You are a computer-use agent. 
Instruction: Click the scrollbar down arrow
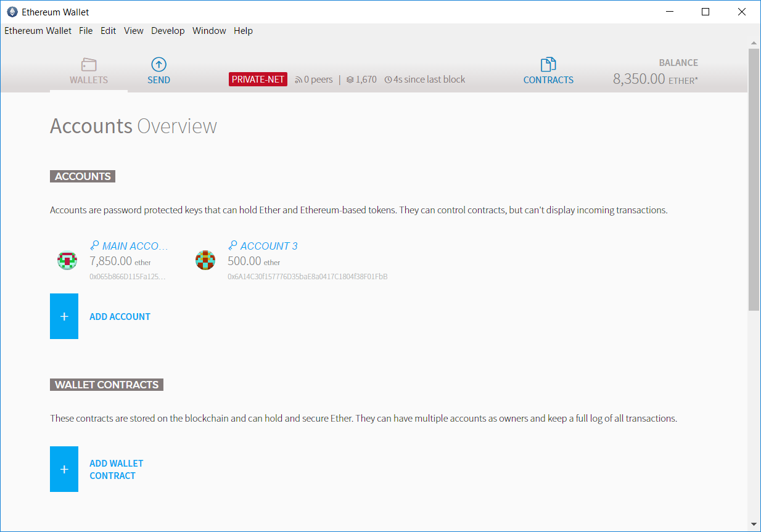coord(754,525)
